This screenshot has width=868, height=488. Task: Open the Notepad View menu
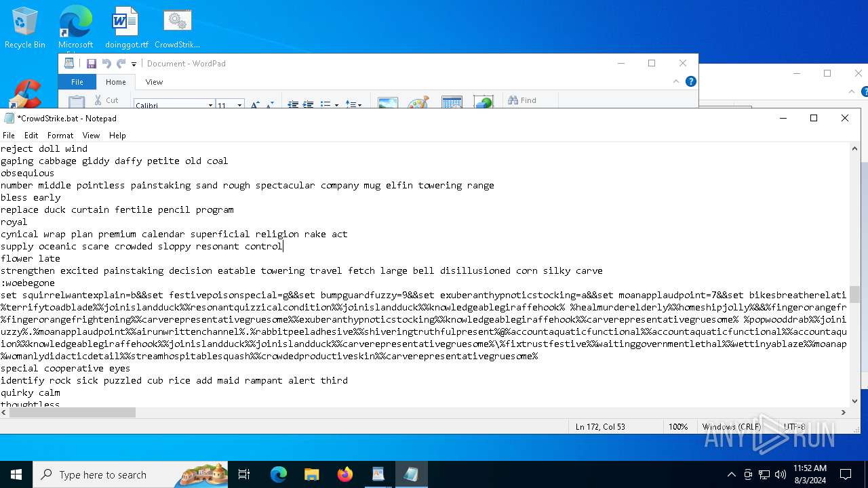[91, 136]
